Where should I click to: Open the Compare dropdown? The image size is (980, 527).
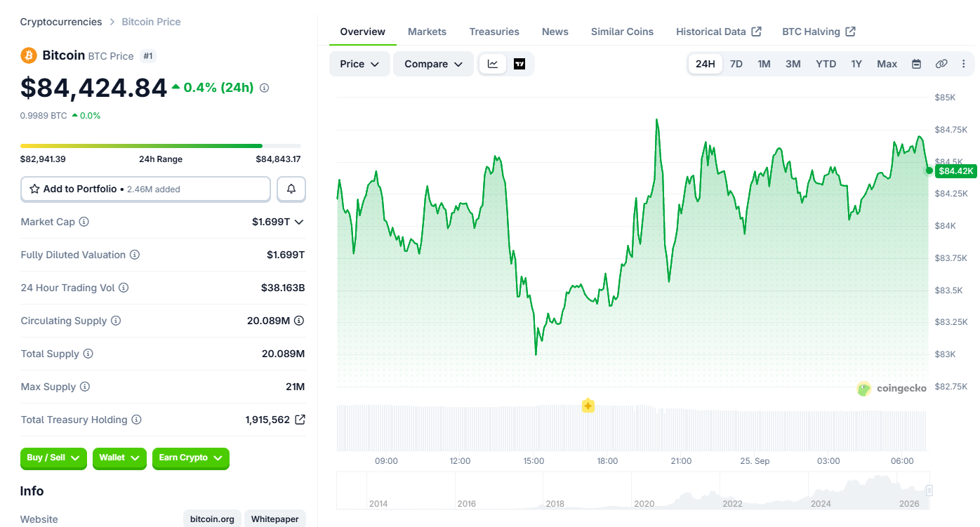click(433, 64)
